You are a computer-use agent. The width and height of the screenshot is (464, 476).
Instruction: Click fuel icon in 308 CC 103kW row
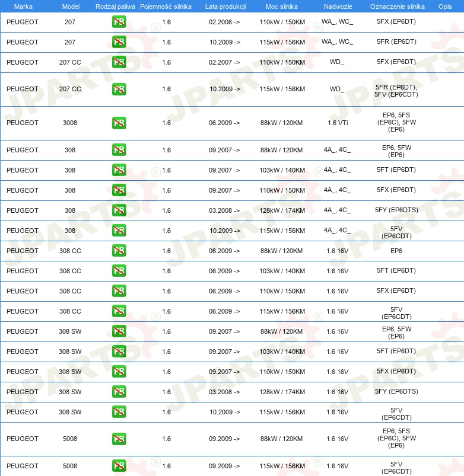click(x=119, y=271)
